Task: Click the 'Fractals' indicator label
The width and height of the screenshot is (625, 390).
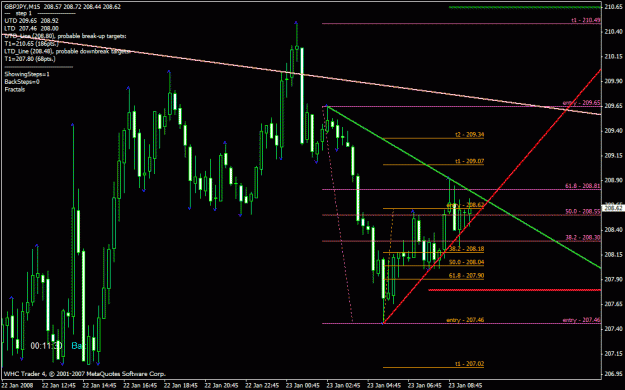Action: click(x=15, y=89)
